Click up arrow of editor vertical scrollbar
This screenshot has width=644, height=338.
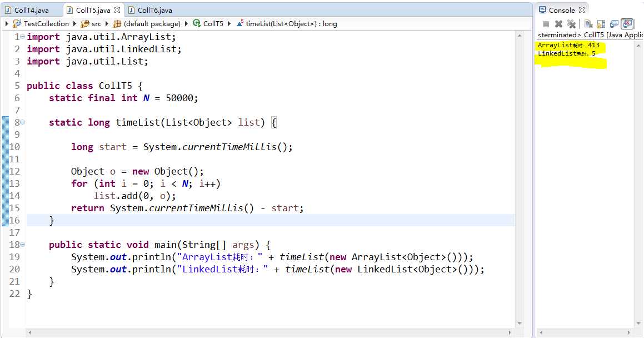(x=520, y=36)
